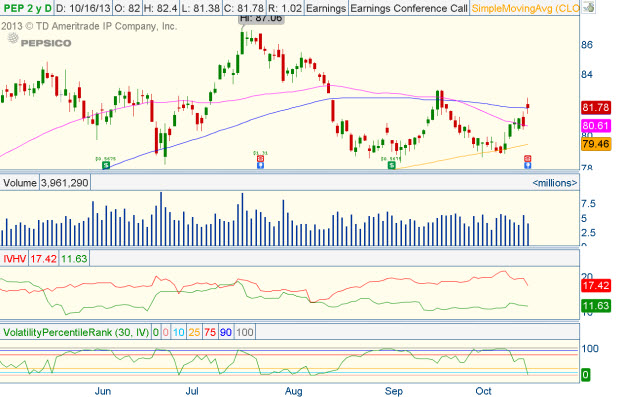Click the <millions> unit label
This screenshot has width=625, height=397.
(x=554, y=183)
